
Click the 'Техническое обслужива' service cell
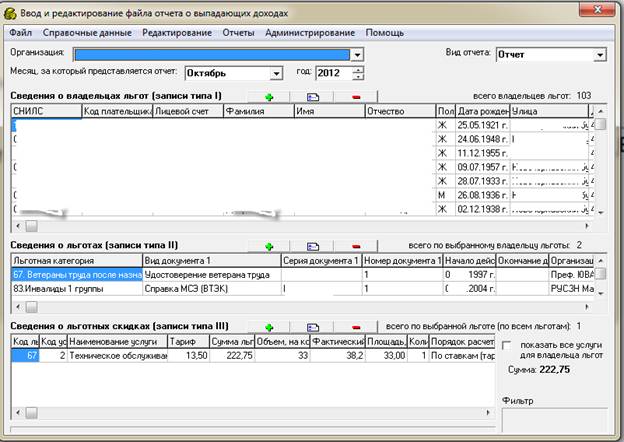click(x=118, y=356)
